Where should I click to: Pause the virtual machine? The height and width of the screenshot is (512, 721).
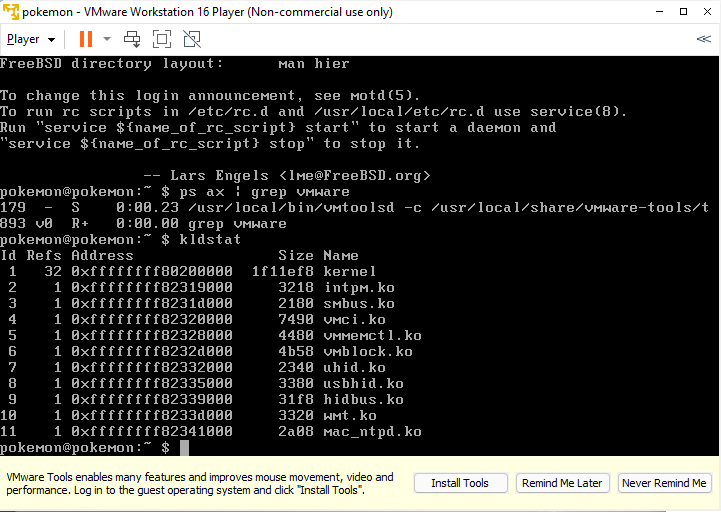pos(86,39)
